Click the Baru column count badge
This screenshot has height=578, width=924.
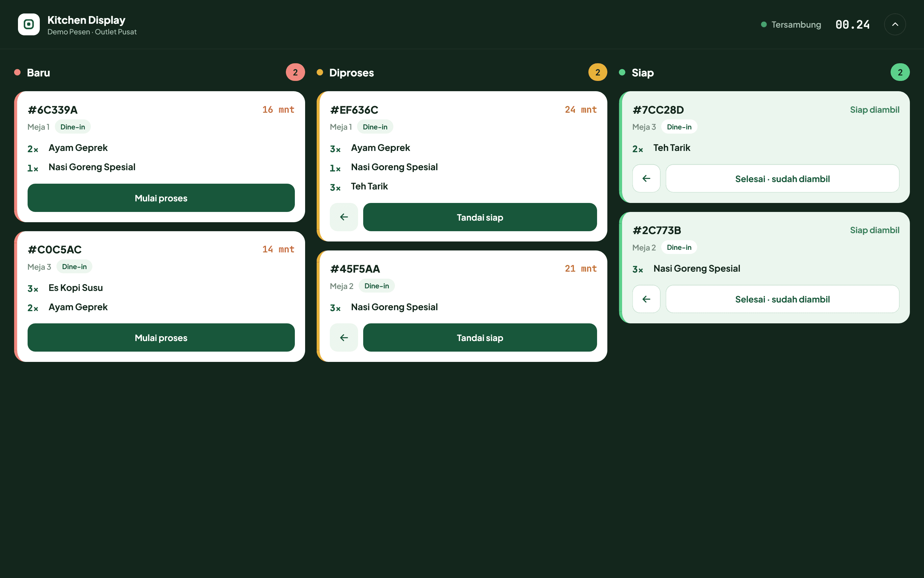[x=295, y=72]
